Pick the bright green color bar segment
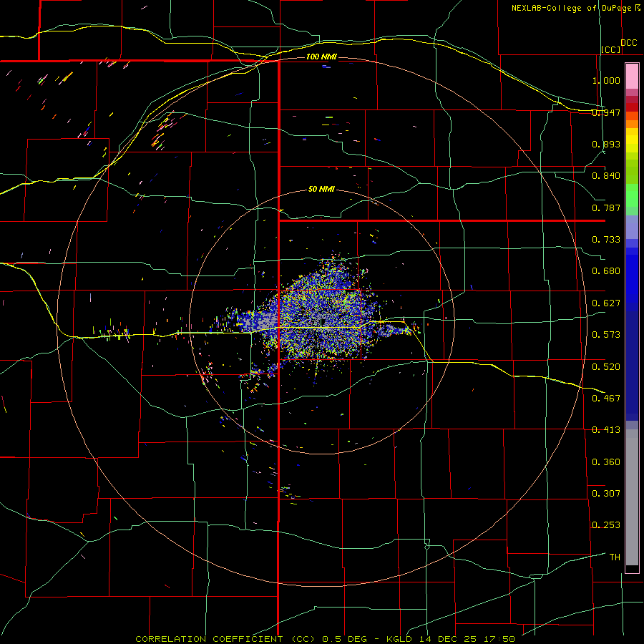This screenshot has height=644, width=644. pyautogui.click(x=632, y=195)
